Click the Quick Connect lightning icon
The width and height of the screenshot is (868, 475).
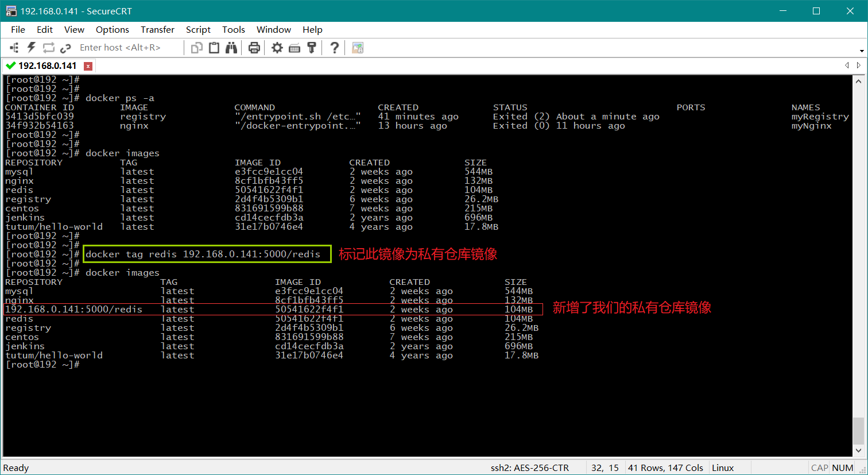(32, 48)
